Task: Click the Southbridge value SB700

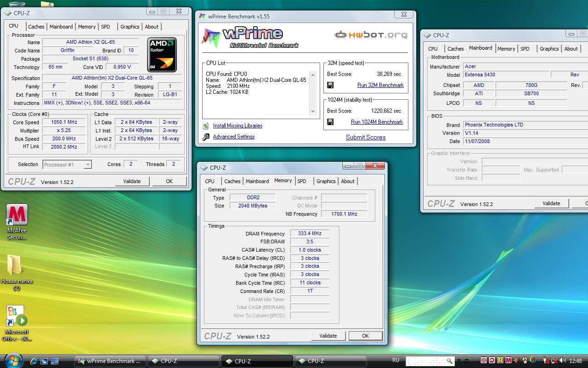Action: pyautogui.click(x=531, y=93)
